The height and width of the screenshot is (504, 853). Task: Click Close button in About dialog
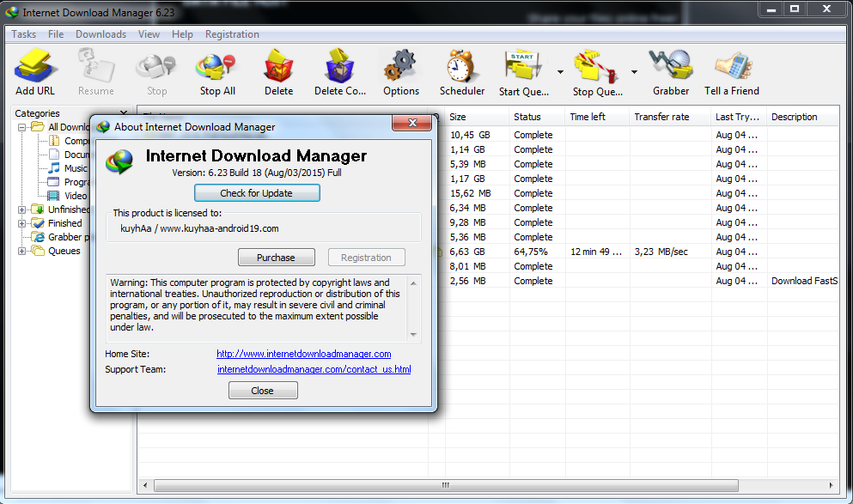[263, 391]
